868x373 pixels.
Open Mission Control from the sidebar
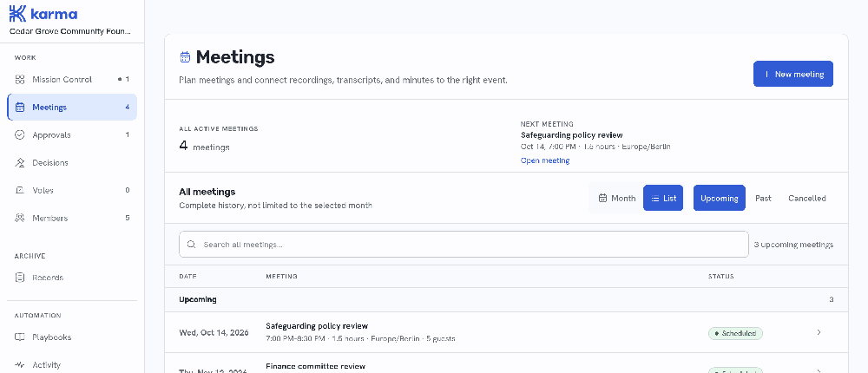coord(72,79)
